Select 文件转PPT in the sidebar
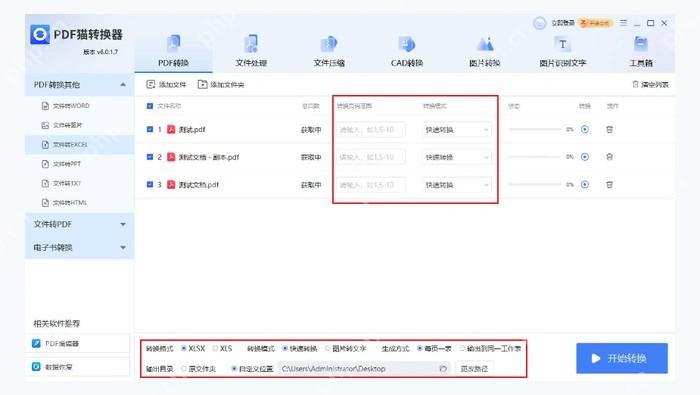 (x=79, y=164)
